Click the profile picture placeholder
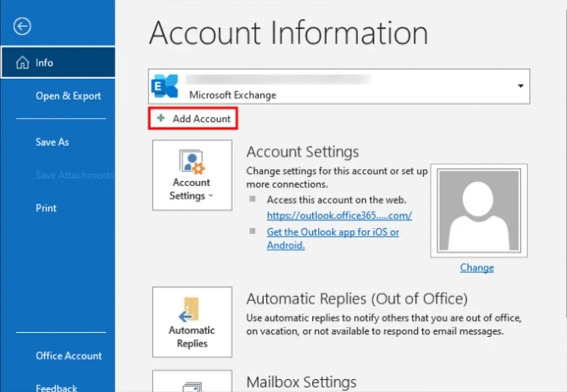567x392 pixels. 479,210
